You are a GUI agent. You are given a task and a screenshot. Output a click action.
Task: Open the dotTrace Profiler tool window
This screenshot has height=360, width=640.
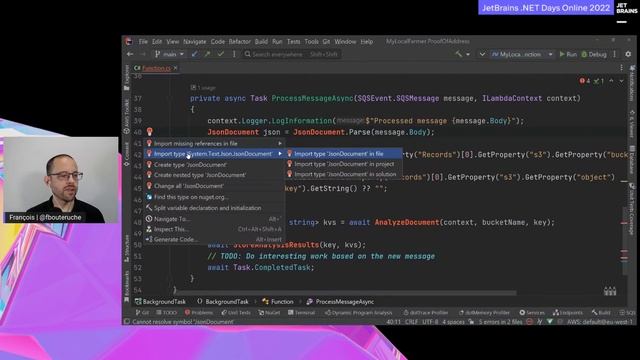coord(426,313)
